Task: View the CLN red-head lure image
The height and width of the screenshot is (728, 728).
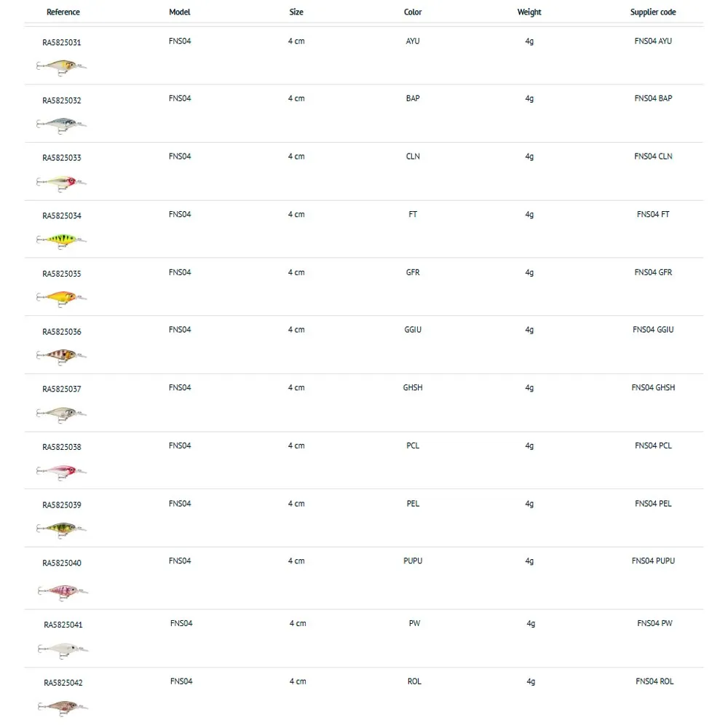Action: (62, 183)
